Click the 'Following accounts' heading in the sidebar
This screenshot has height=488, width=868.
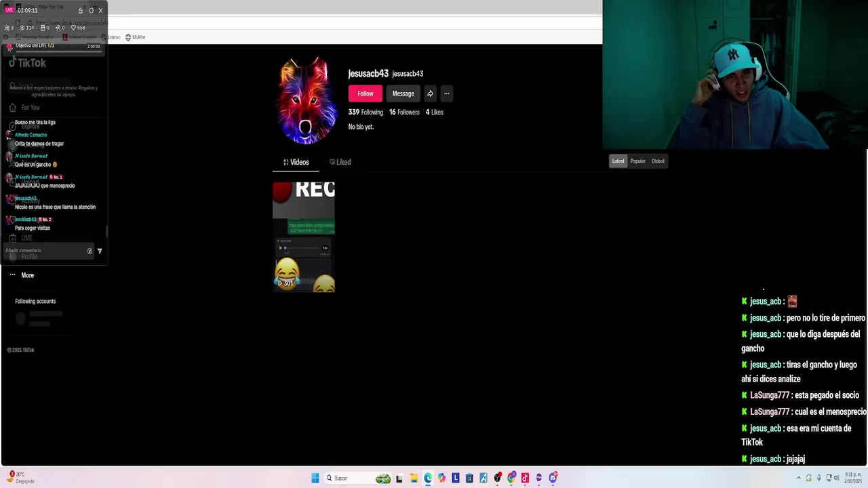point(35,302)
